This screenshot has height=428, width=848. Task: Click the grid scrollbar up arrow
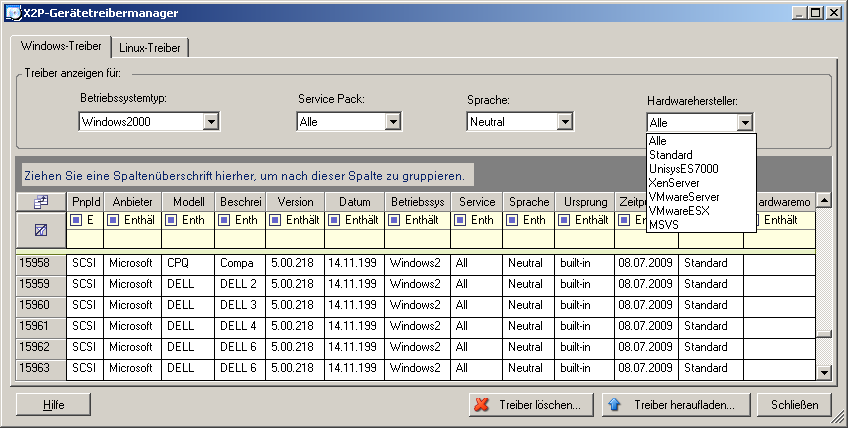(x=824, y=201)
